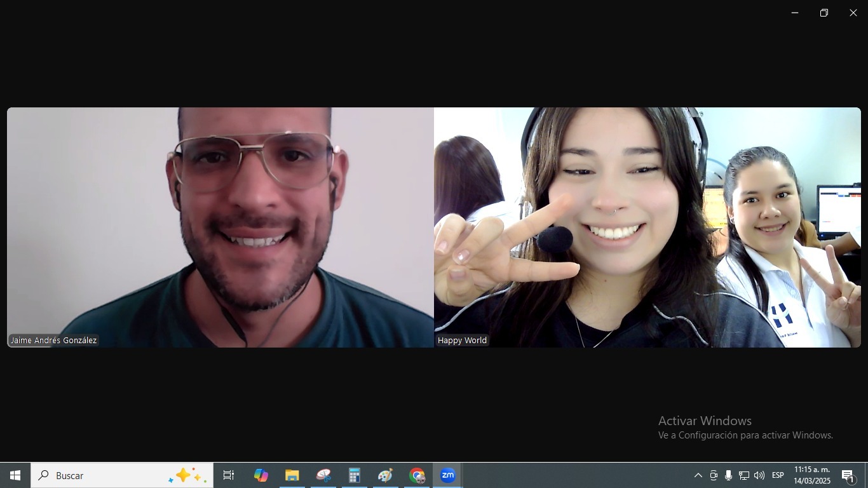868x488 pixels.
Task: Open Google Chrome from the taskbar
Action: click(417, 475)
